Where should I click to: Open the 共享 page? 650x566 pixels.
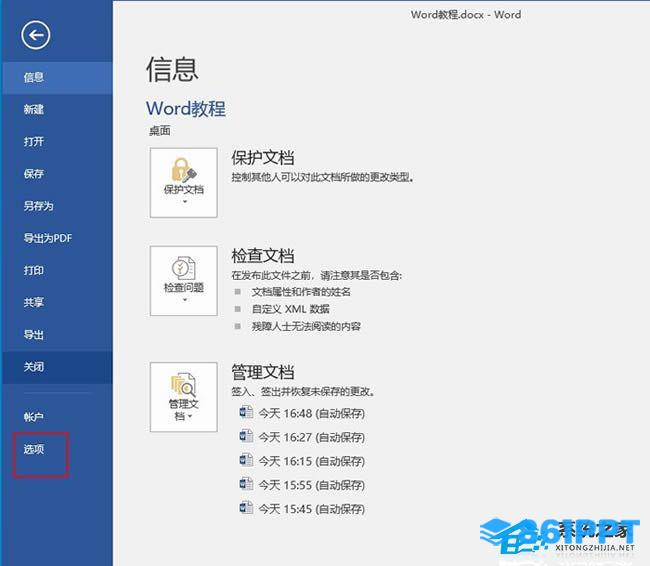tap(57, 302)
